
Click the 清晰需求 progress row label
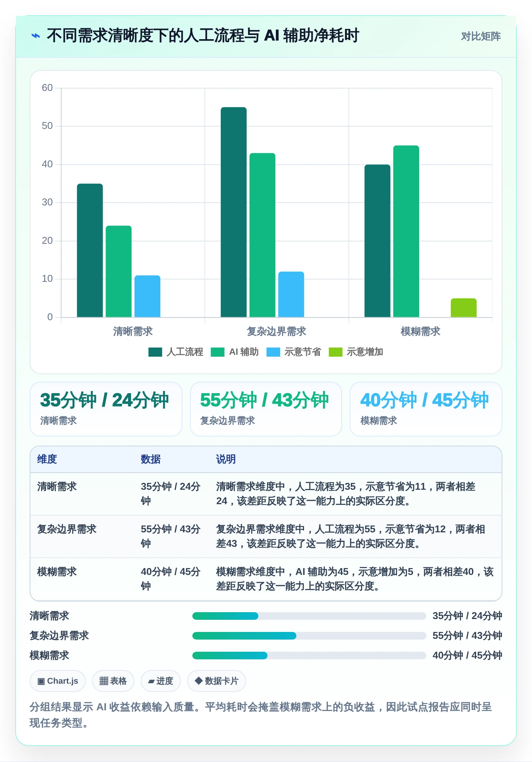49,616
